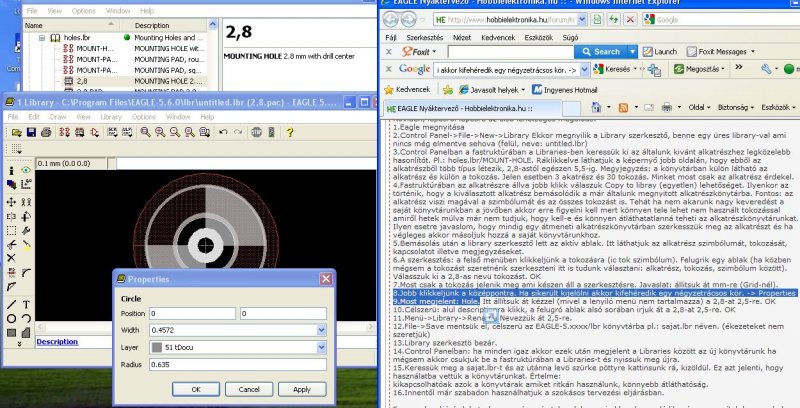800x408 pixels.
Task: Select the Circle drawing tool
Action: 11,319
